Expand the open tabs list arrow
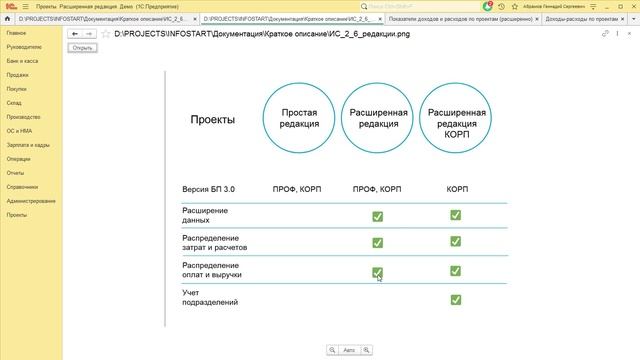Image resolution: width=640 pixels, height=360 pixels. [x=633, y=19]
